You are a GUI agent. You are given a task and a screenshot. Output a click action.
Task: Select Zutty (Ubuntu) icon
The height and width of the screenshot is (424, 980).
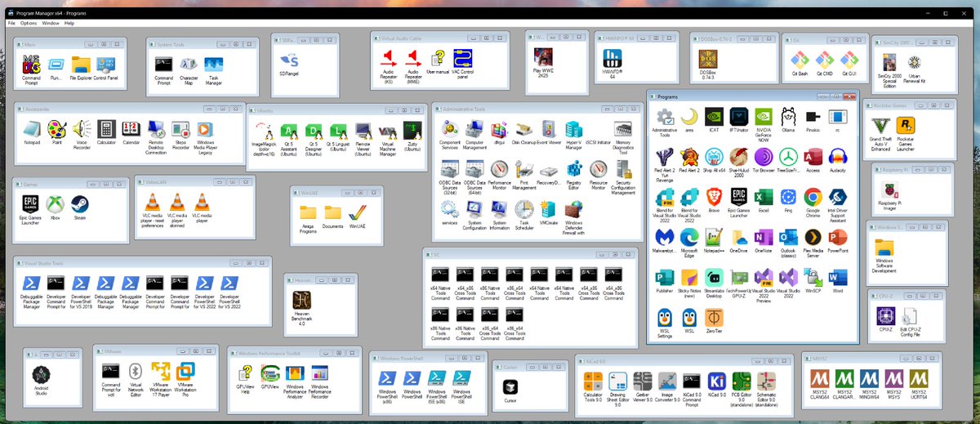[412, 132]
